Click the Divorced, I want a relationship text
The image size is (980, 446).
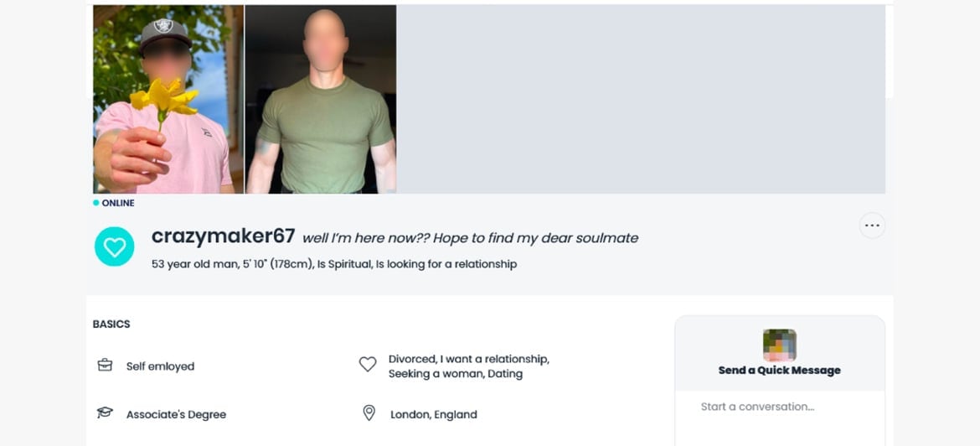[x=468, y=359]
